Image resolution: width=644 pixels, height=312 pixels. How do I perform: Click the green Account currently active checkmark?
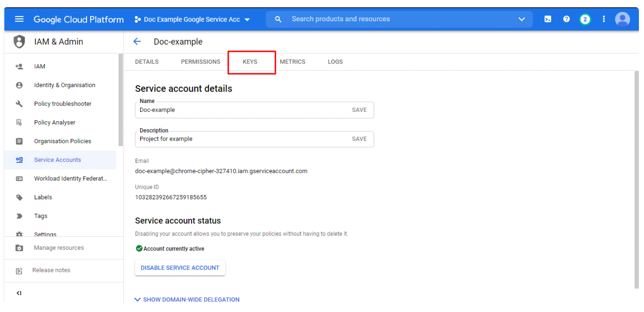[139, 248]
